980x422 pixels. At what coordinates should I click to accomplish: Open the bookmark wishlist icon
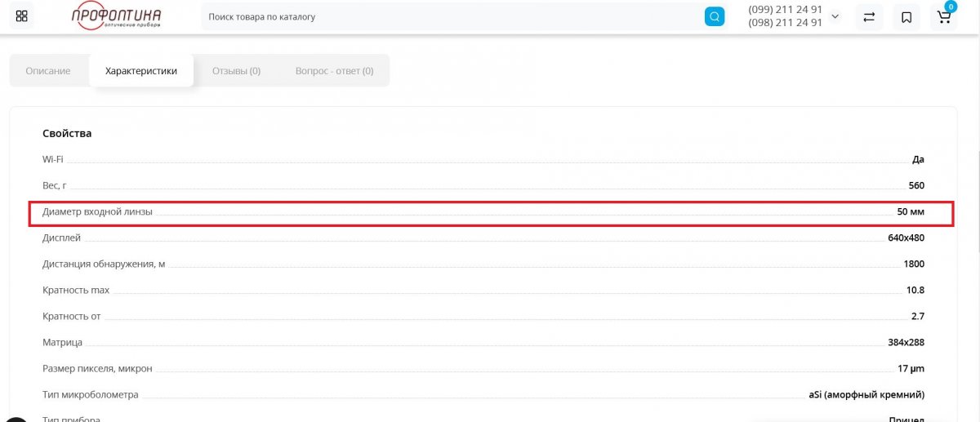pos(906,17)
